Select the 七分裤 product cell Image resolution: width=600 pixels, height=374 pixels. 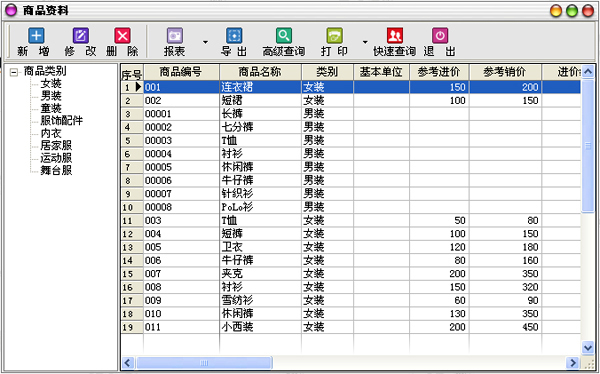(x=260, y=127)
